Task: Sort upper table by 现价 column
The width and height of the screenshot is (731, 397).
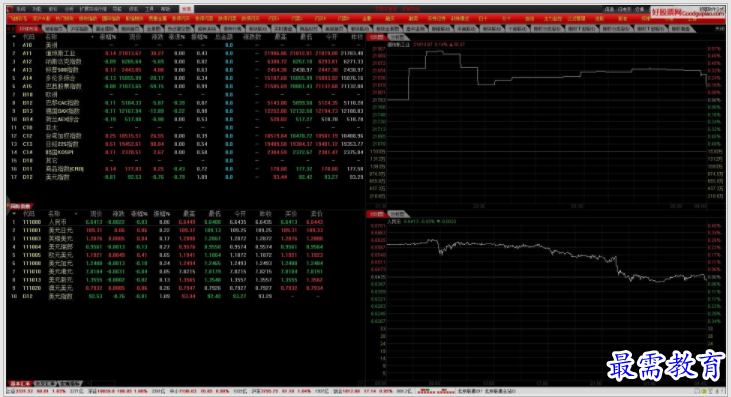Action: (x=135, y=36)
